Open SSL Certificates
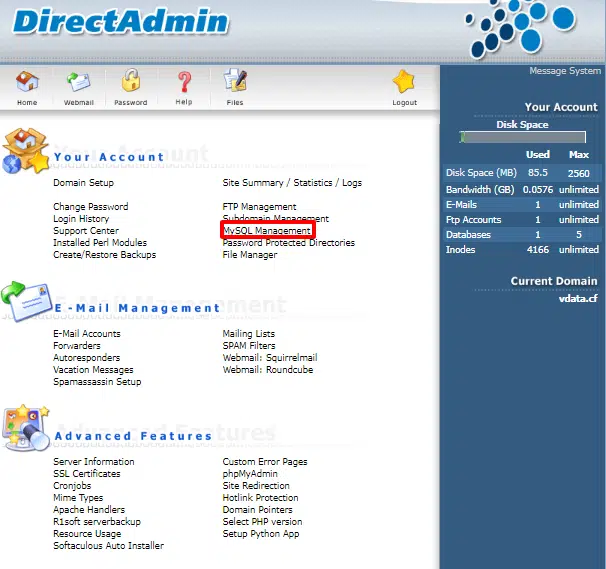This screenshot has height=569, width=606. tap(87, 473)
